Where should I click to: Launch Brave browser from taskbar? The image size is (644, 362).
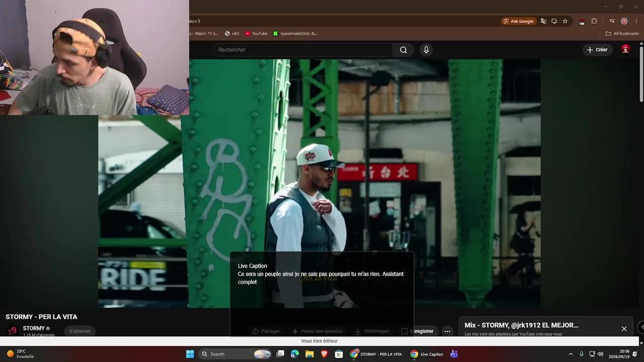pos(325,354)
